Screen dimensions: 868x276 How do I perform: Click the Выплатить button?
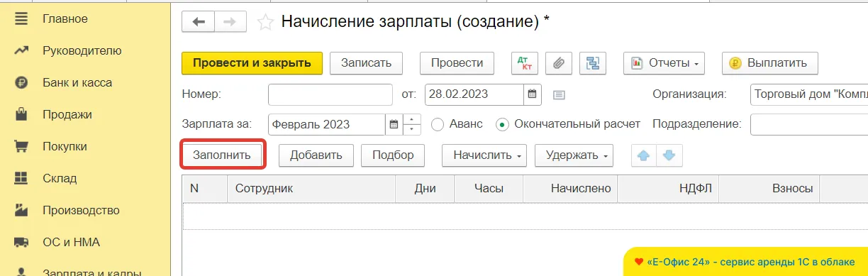[x=769, y=63]
